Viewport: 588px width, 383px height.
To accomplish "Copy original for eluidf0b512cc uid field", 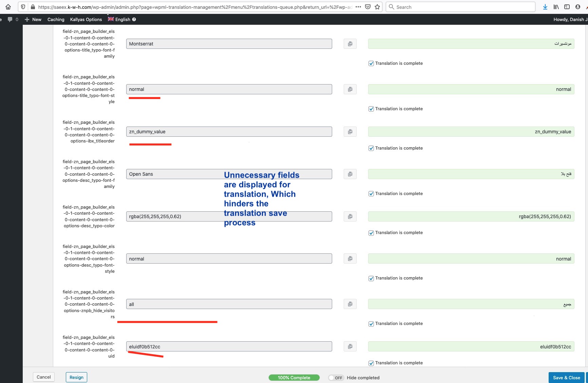I will (350, 346).
